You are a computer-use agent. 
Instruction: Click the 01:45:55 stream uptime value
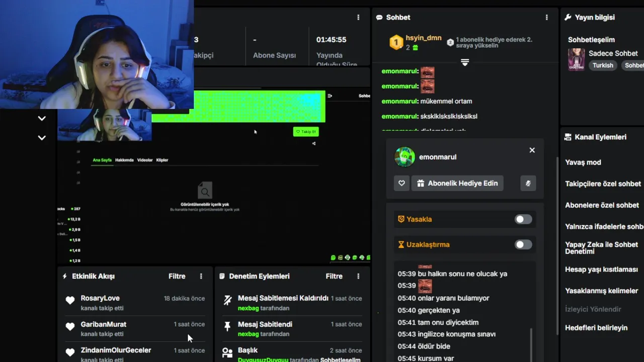click(x=331, y=40)
